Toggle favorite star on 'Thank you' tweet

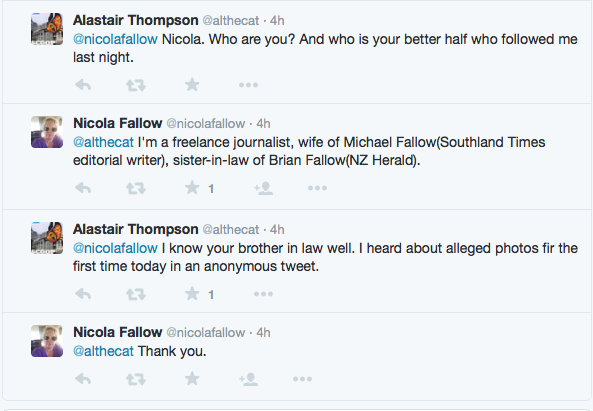click(192, 378)
